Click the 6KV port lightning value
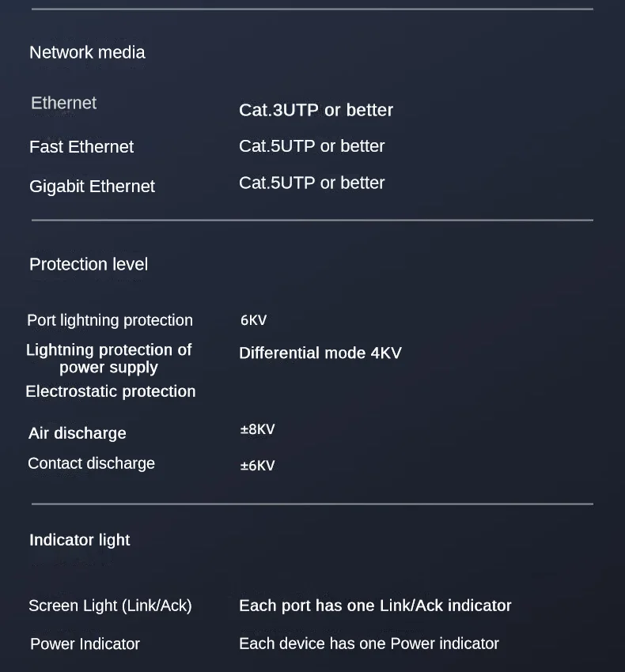The image size is (625, 672). [253, 320]
